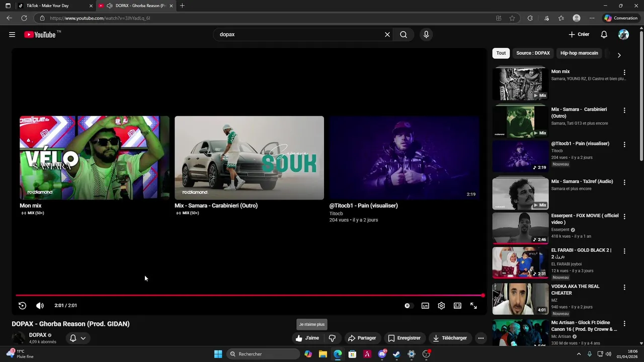Go back with the browser back arrow
This screenshot has width=644, height=362.
point(9,18)
